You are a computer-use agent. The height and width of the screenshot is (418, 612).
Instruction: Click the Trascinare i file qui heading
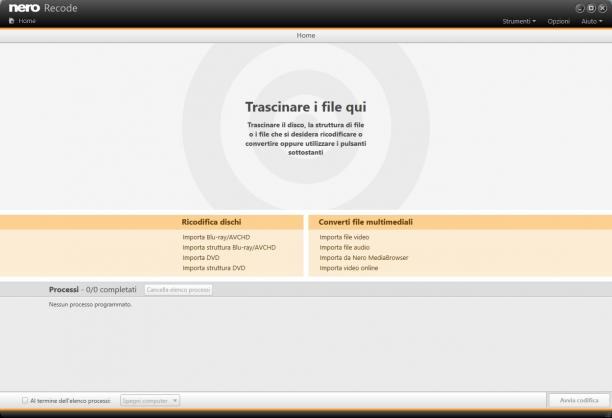(306, 107)
